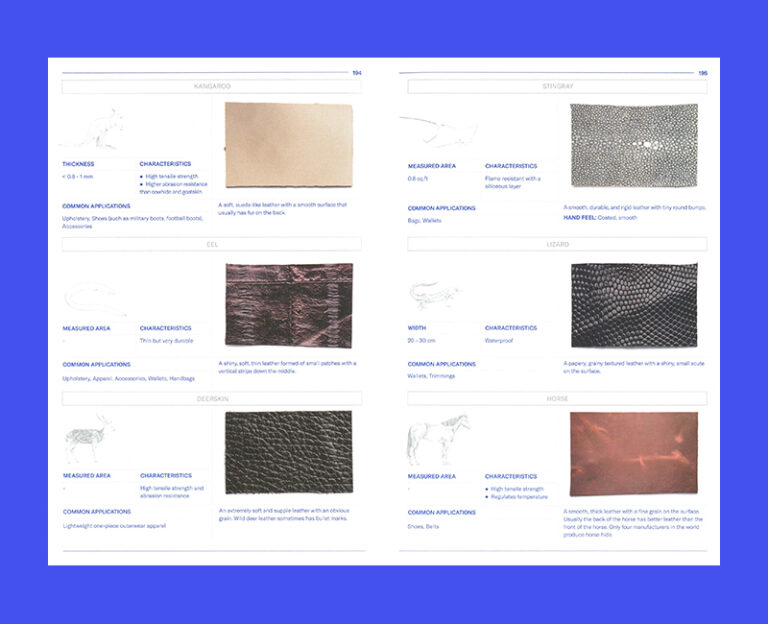The width and height of the screenshot is (768, 624).
Task: Click Horse's MEASURED AREA label
Action: [x=432, y=477]
